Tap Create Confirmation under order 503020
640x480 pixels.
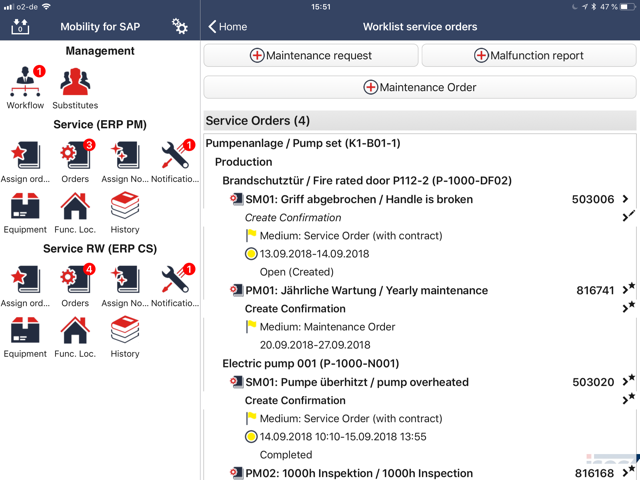[x=295, y=400]
